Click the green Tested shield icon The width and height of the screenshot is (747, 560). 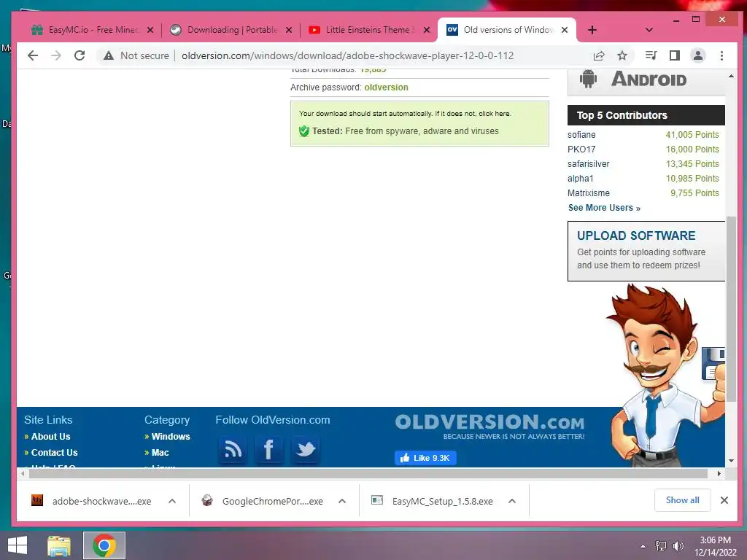point(304,131)
